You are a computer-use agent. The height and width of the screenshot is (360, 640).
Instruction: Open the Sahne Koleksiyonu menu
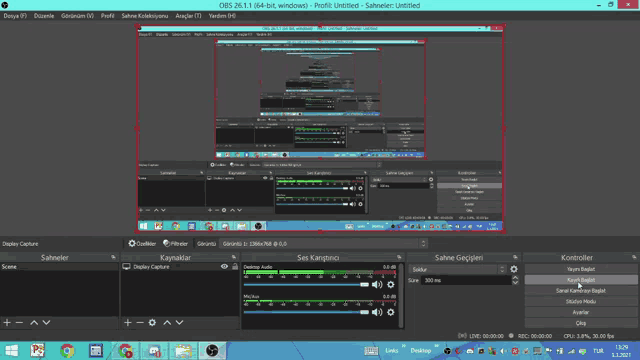[x=144, y=16]
